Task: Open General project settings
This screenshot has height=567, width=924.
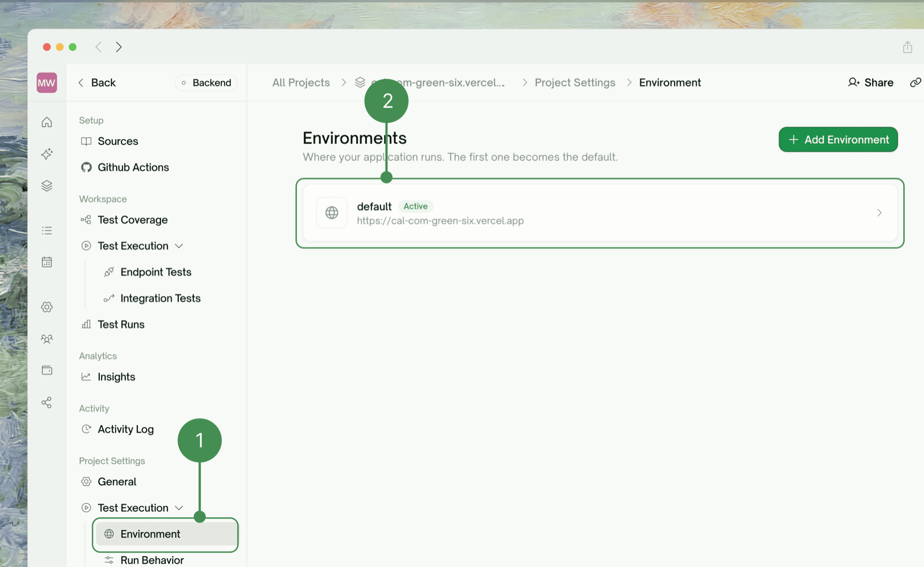Action: [x=117, y=482]
